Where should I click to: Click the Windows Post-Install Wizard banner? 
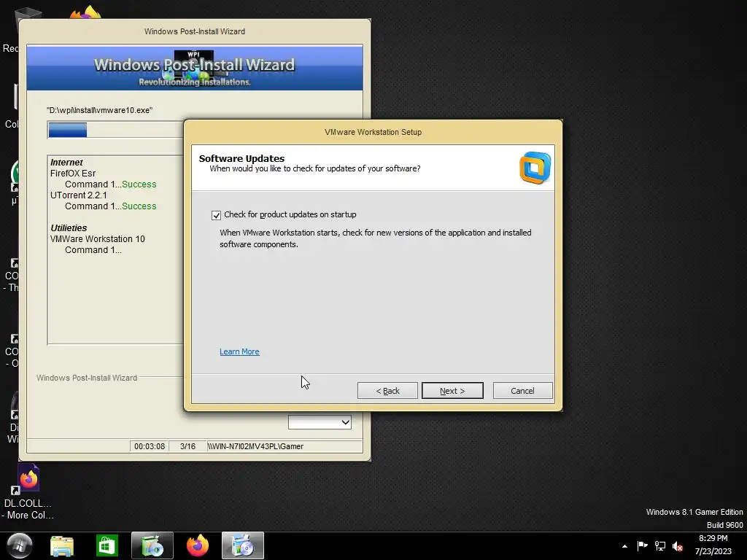pos(194,68)
